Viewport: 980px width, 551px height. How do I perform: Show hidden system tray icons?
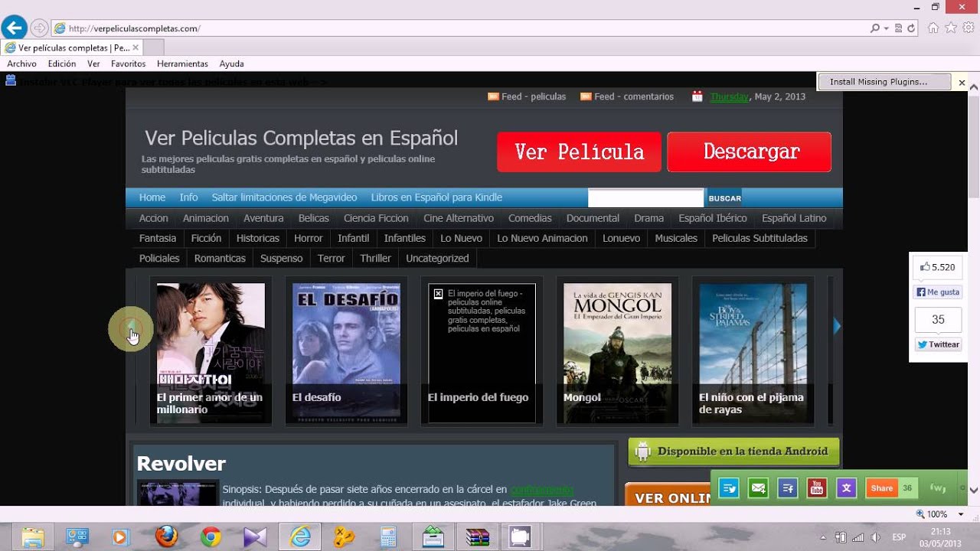[823, 537]
